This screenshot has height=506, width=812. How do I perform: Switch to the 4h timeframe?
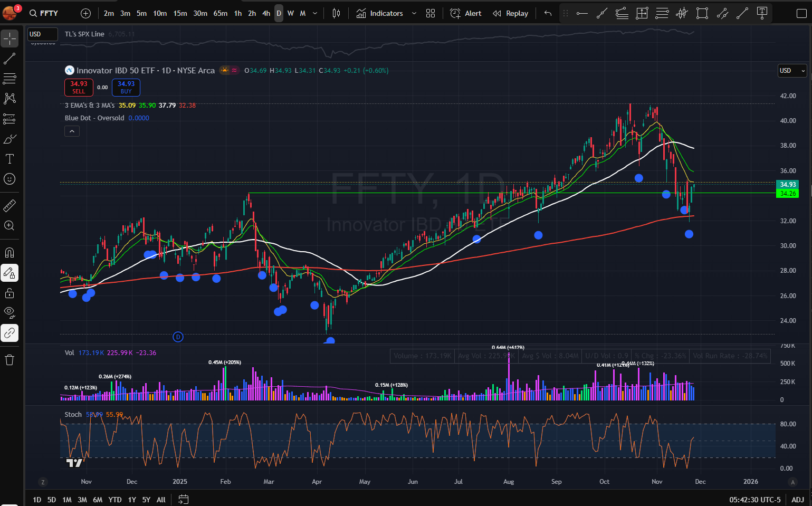(x=266, y=13)
